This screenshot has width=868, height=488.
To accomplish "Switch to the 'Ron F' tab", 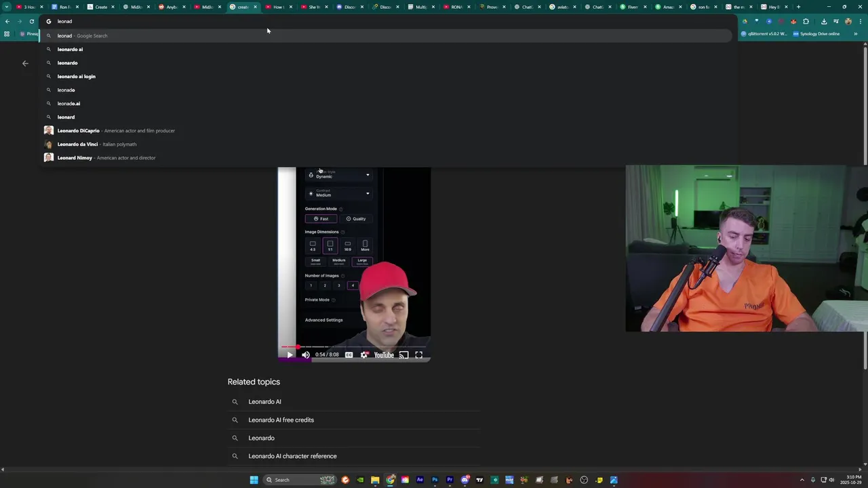I will click(x=65, y=7).
